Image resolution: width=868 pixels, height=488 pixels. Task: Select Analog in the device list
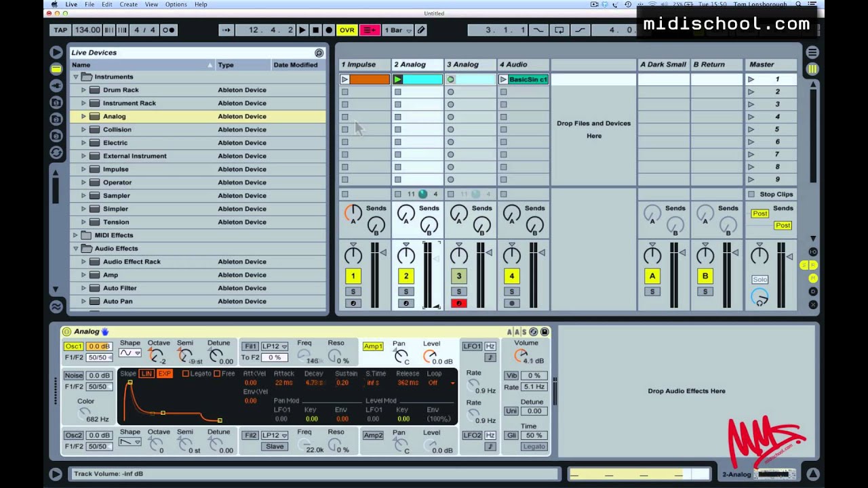pos(197,116)
